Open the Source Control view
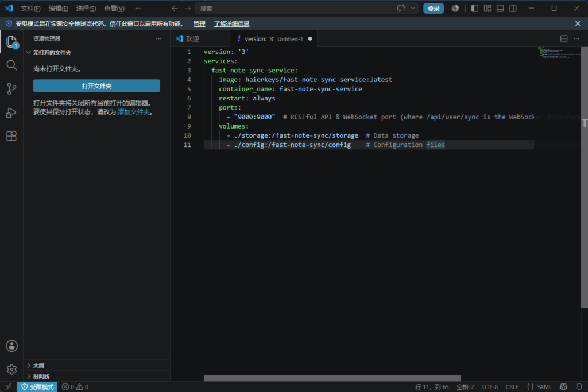Viewport: 588px width, 392px height. point(11,89)
